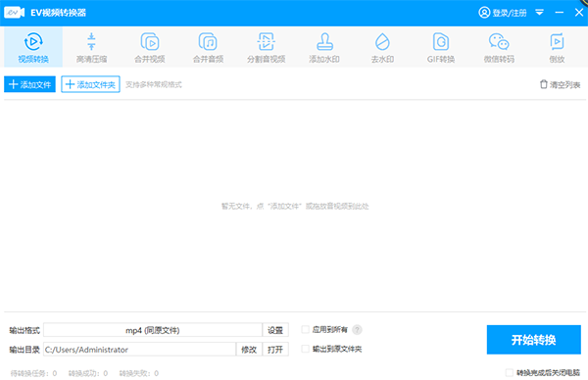Select the 高清压缩 compression tool icon
This screenshot has width=588, height=380.
(91, 41)
